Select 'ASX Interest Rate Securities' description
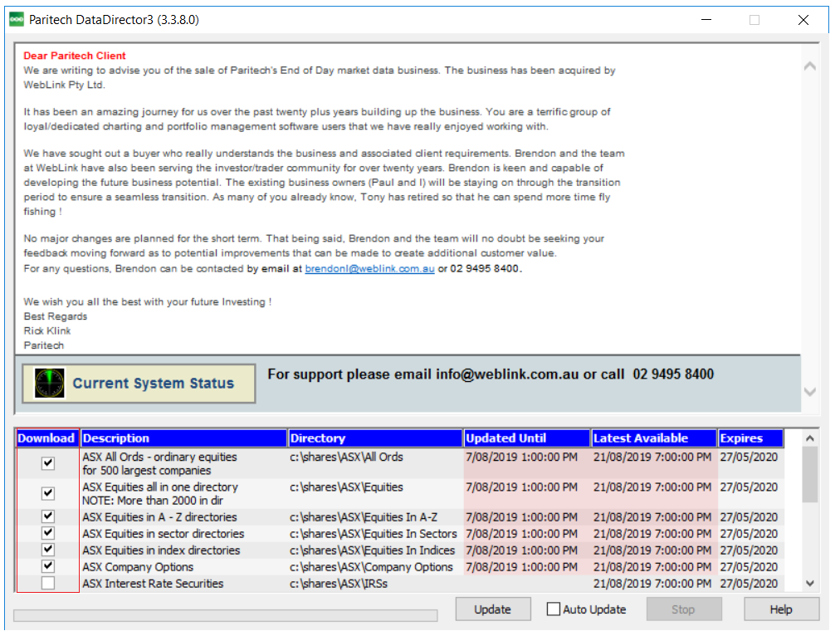Viewport: 840px width, 636px height. point(153,584)
